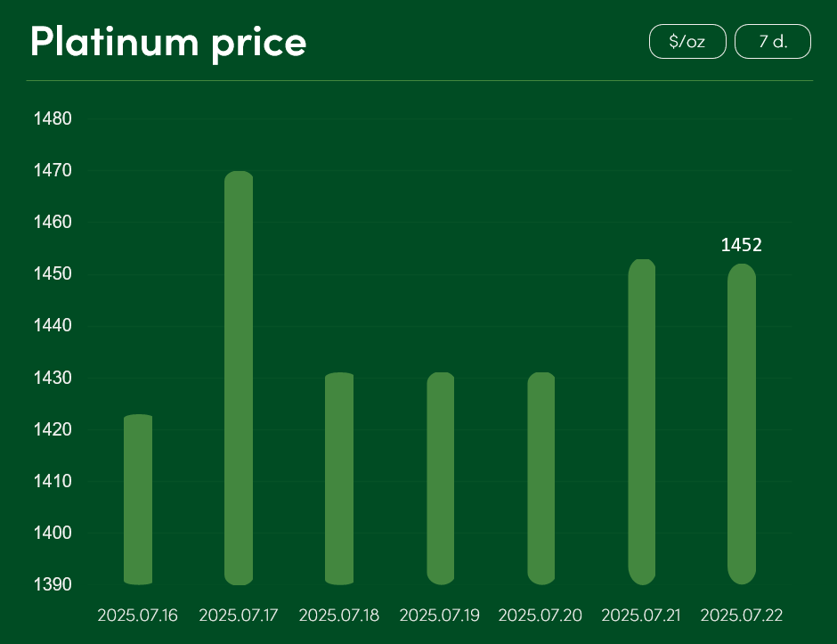Screen dimensions: 837x644
Task: Click the 2025.07.20 date label
Action: (540, 615)
